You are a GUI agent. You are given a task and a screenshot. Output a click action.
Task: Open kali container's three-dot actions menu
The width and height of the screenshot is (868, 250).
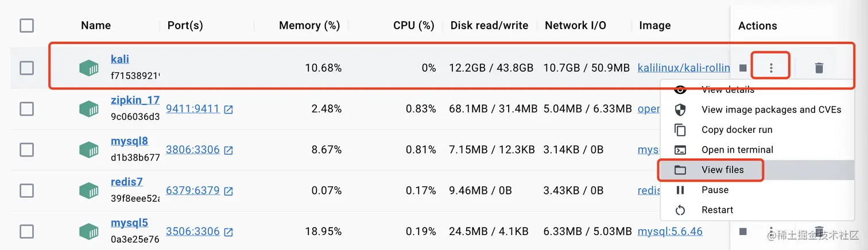tap(771, 68)
